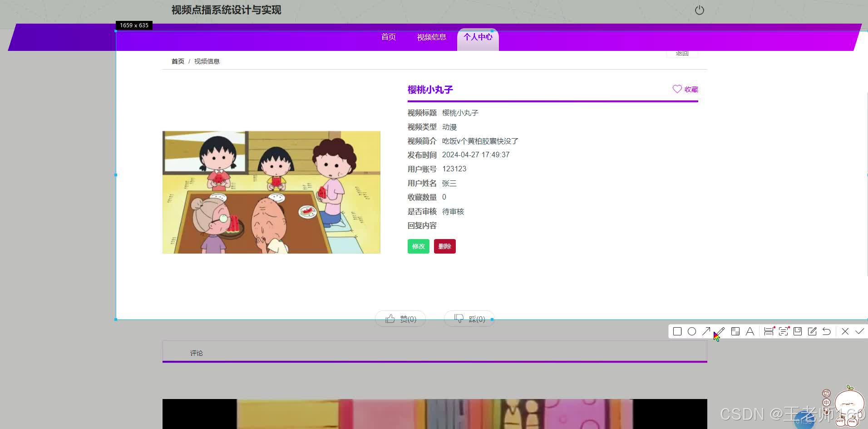This screenshot has width=868, height=429.
Task: Click the power logout icon
Action: coord(699,10)
